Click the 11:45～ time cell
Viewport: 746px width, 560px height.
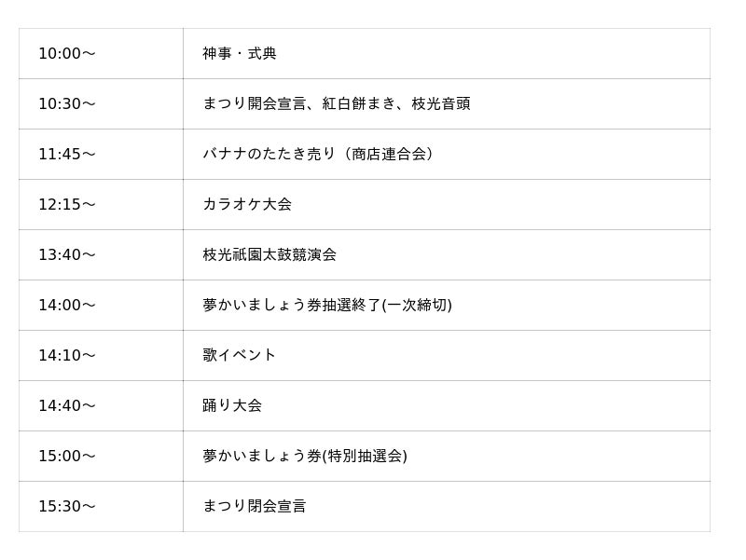click(x=67, y=155)
